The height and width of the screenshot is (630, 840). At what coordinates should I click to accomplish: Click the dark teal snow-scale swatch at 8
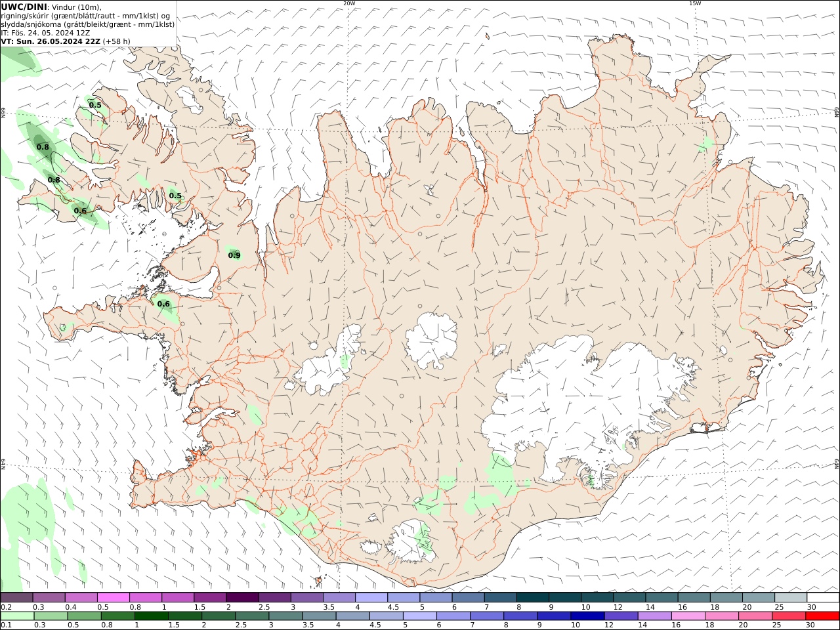(x=533, y=598)
